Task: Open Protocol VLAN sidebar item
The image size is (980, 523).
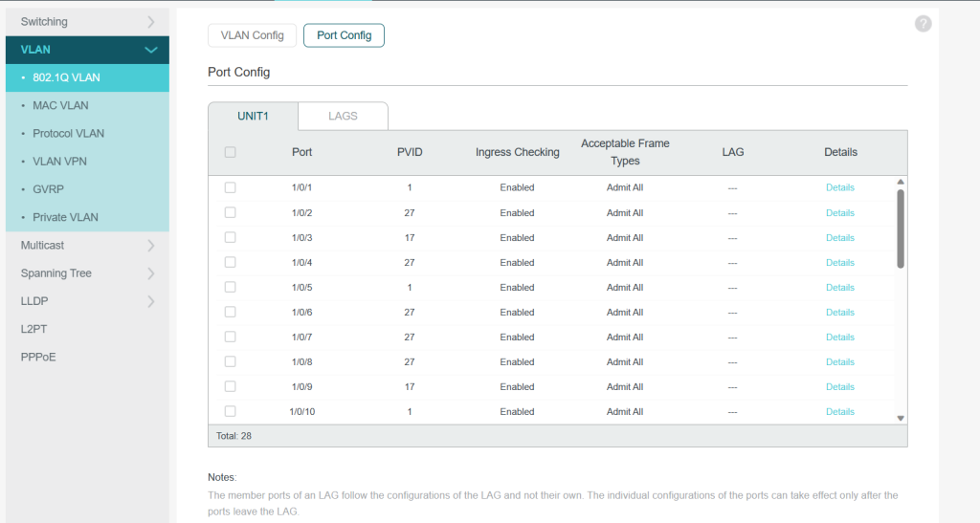Action: tap(87, 134)
